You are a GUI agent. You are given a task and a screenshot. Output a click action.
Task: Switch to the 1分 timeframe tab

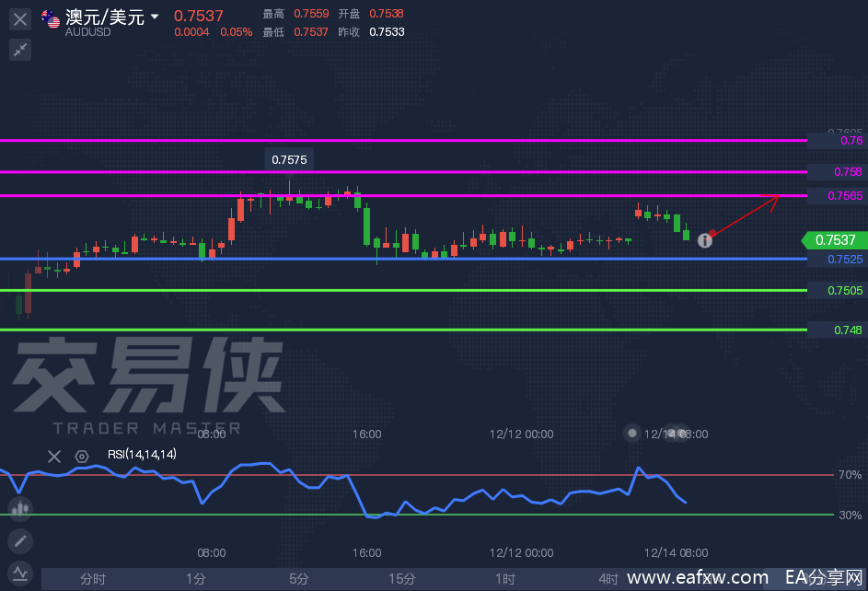tap(196, 579)
